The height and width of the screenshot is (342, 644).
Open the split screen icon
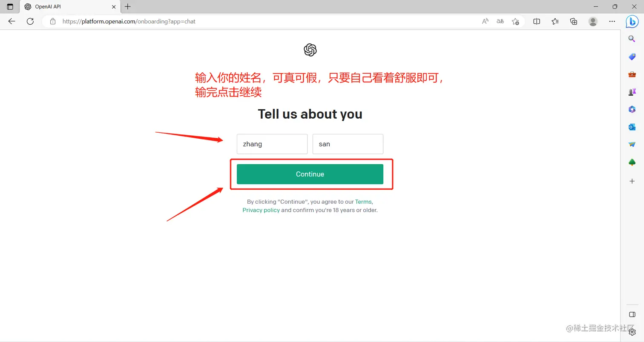pos(537,21)
